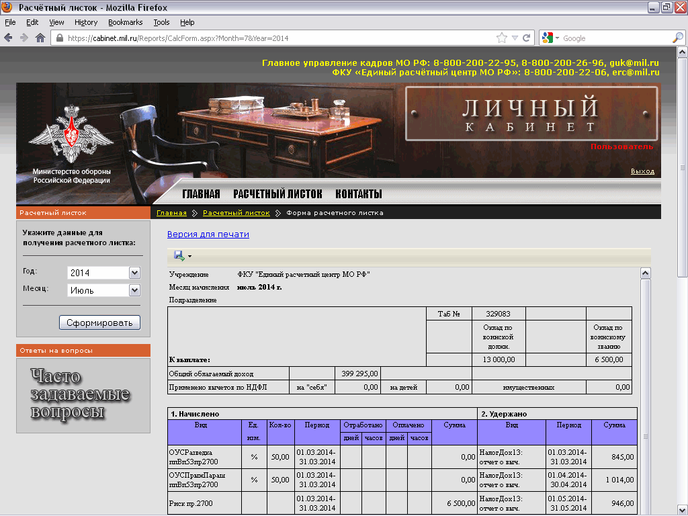This screenshot has width=688, height=516.
Task: Reload the page with the refresh icon
Action: [x=527, y=38]
